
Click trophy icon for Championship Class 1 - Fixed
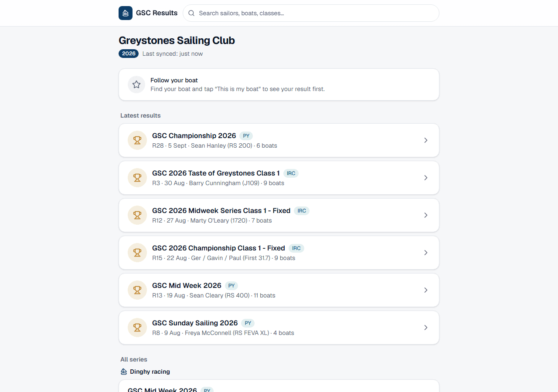[x=137, y=253]
